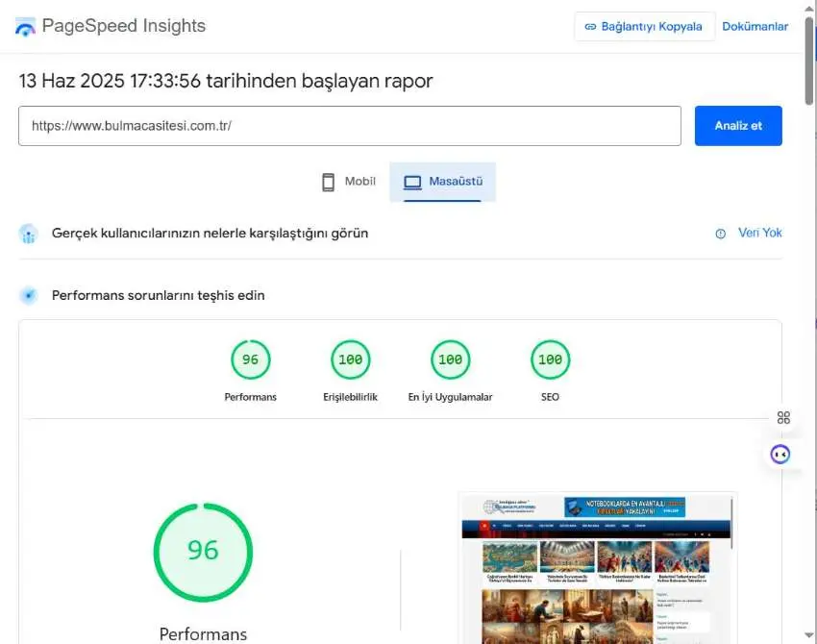The height and width of the screenshot is (644, 817).
Task: Select the monitor icon on the Masaüstü tab
Action: coord(412,181)
